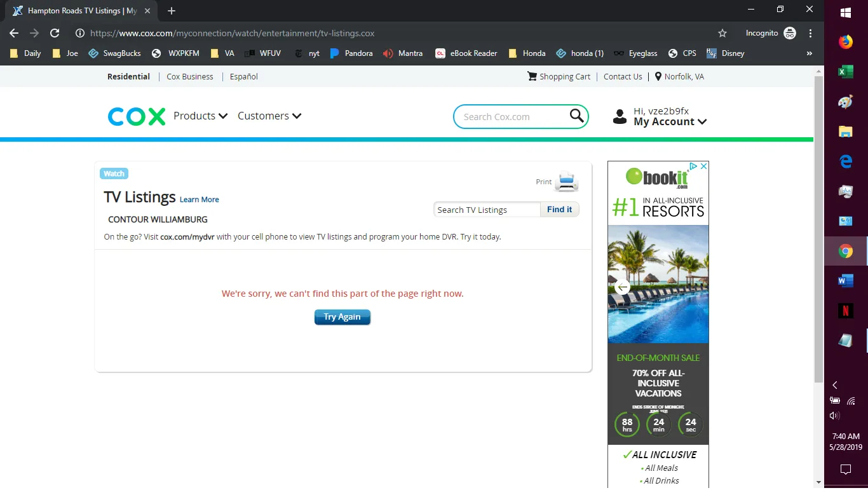
Task: Close the bookit advertisement X icon
Action: pyautogui.click(x=703, y=166)
